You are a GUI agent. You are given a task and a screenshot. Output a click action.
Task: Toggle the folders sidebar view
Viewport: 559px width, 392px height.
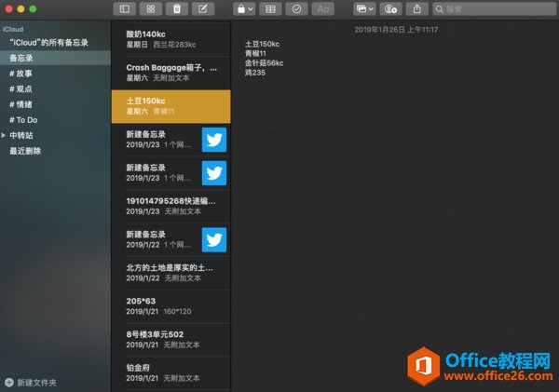click(x=125, y=9)
